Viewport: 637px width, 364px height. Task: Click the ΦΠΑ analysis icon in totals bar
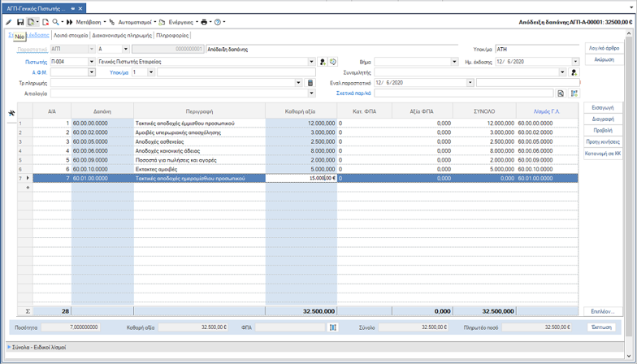[x=333, y=327]
